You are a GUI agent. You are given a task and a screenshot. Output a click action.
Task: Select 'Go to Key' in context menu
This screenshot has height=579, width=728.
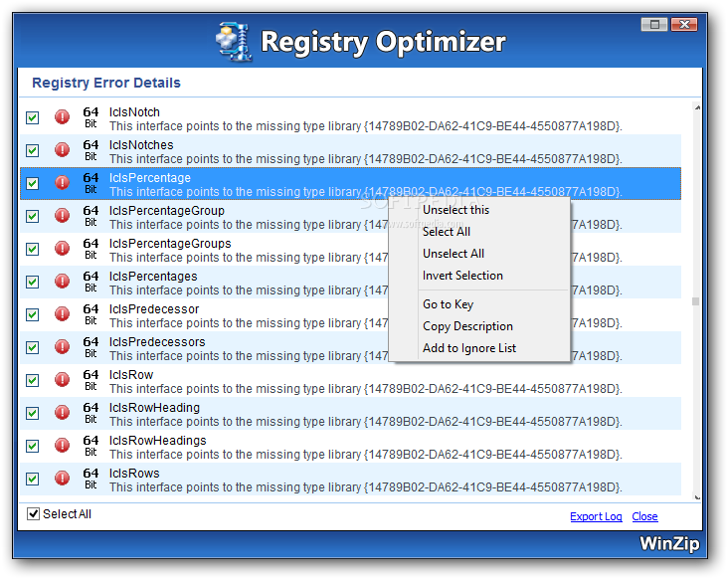pos(448,304)
